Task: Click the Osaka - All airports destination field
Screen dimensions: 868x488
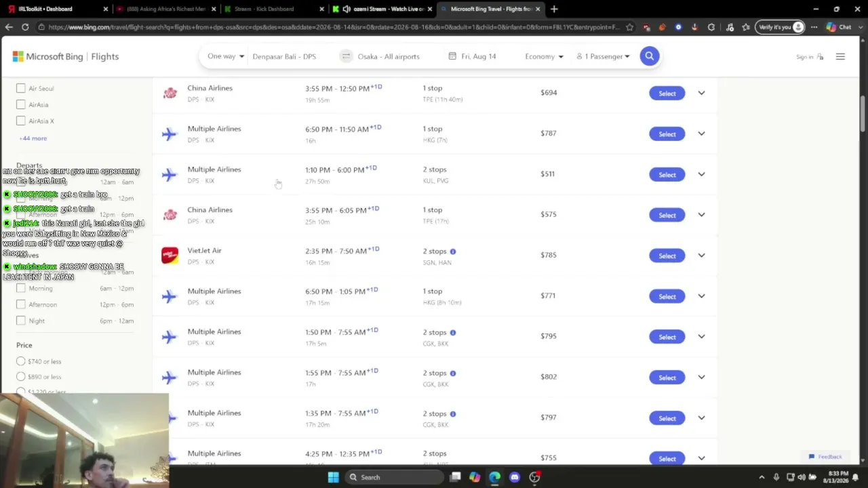Action: click(x=389, y=56)
